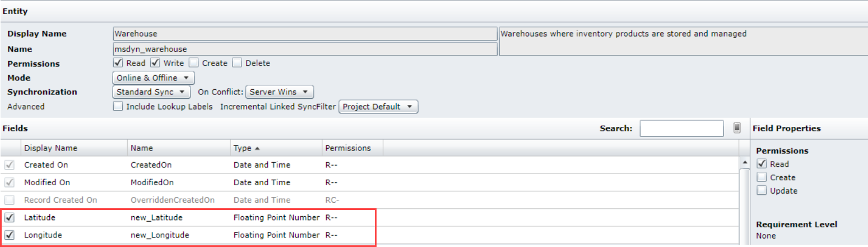Open the On Conflict Server Wins dropdown
The height and width of the screenshot is (247, 868).
click(279, 92)
